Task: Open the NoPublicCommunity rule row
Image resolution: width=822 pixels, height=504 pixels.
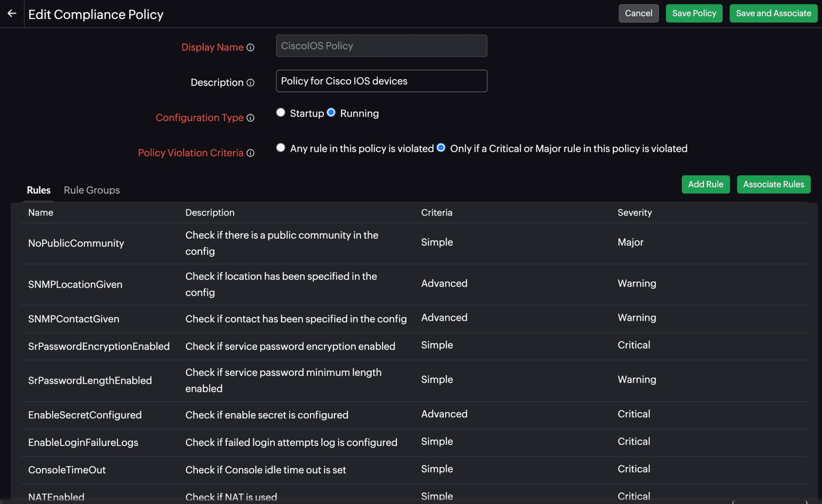Action: (76, 243)
